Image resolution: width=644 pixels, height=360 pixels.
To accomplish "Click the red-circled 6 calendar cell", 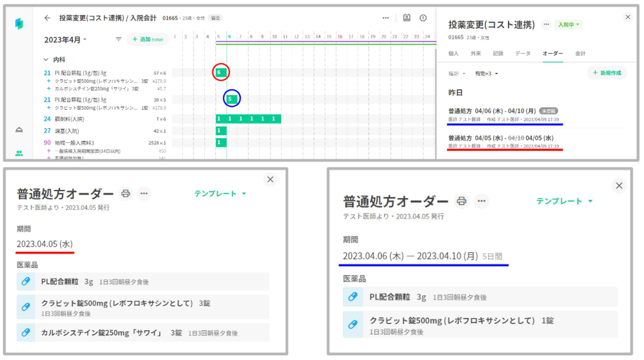I will tap(221, 72).
